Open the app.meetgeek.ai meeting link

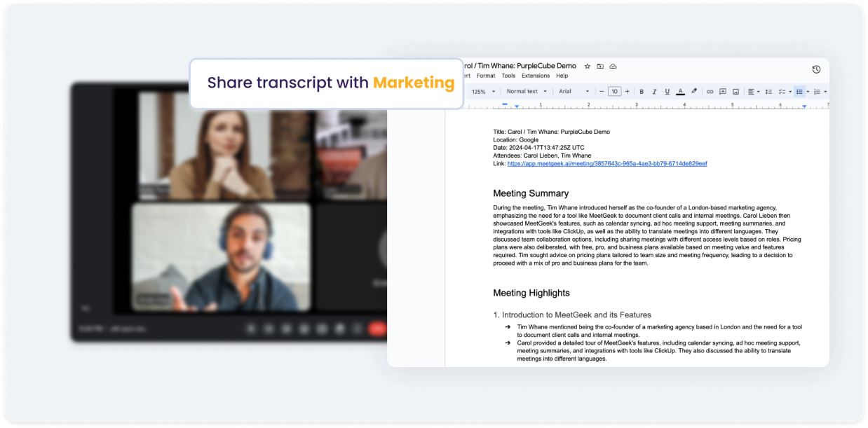tap(607, 163)
